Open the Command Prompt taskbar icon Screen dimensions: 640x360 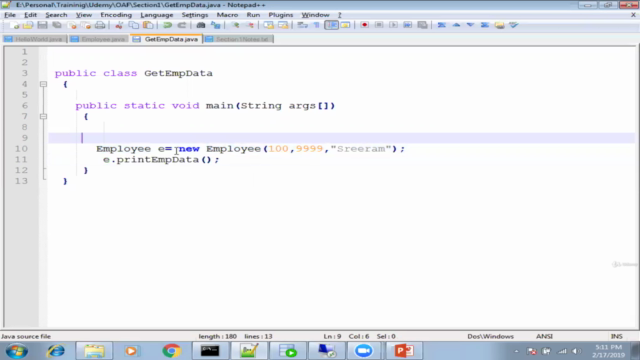coord(210,351)
